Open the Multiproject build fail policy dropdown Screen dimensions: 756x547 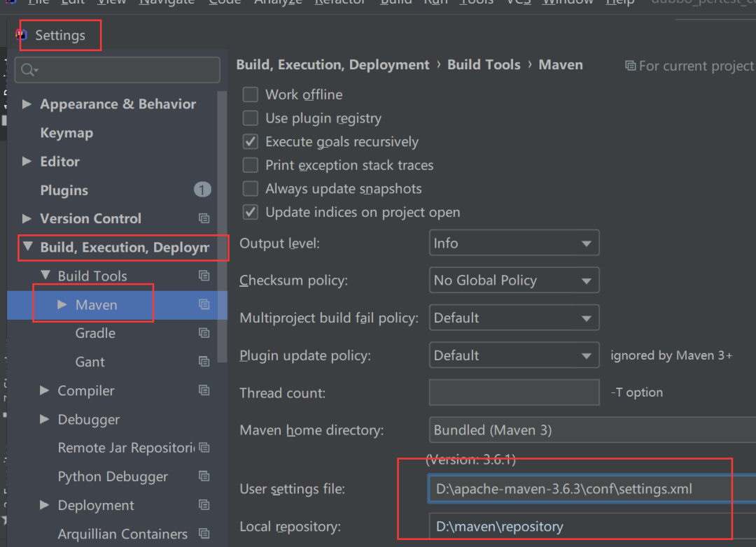click(514, 318)
